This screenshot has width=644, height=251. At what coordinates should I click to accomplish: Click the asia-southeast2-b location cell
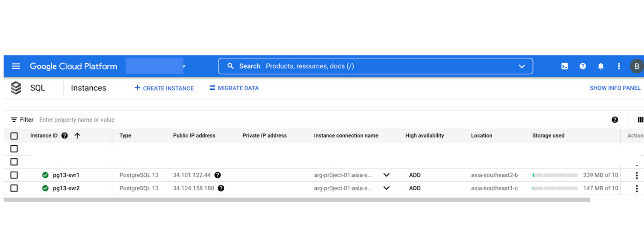pyautogui.click(x=495, y=175)
